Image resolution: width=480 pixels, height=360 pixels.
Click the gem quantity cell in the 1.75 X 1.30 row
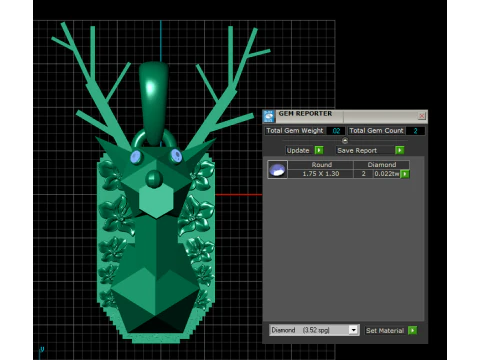363,174
